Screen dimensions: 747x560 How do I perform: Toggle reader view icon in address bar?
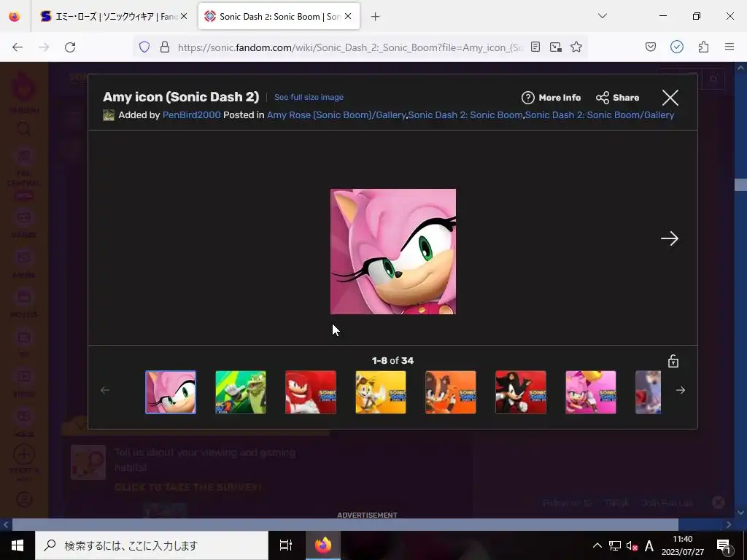(535, 47)
